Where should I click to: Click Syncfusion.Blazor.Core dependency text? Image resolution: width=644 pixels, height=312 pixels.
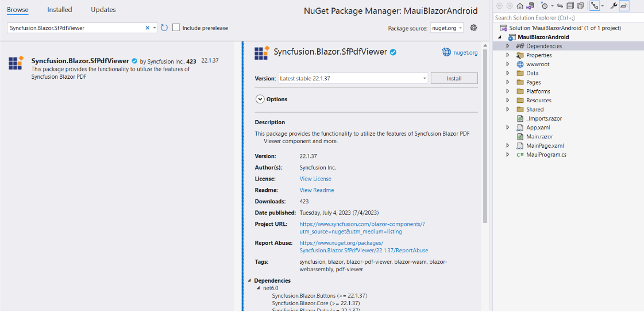(x=316, y=303)
